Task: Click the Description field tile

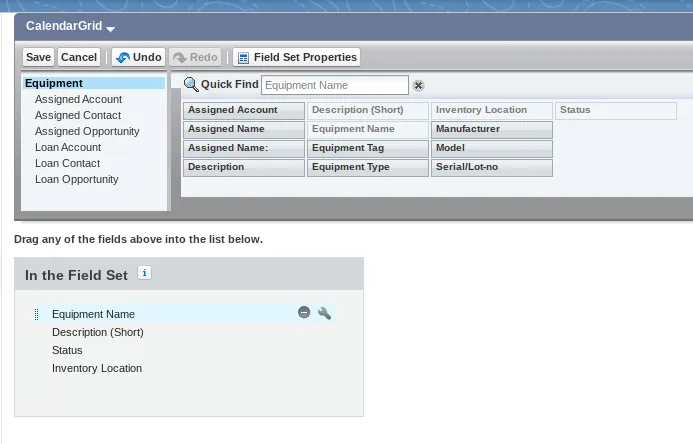Action: [244, 167]
